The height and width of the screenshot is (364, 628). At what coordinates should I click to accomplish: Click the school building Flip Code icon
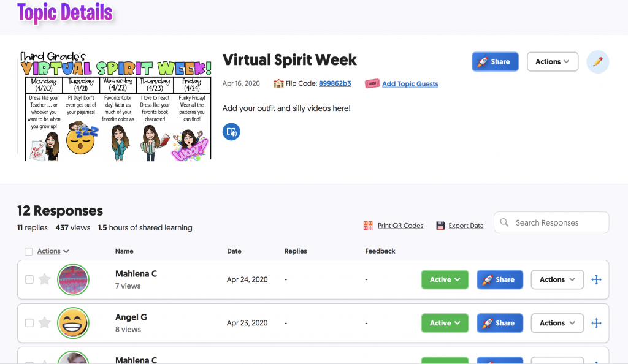point(278,83)
